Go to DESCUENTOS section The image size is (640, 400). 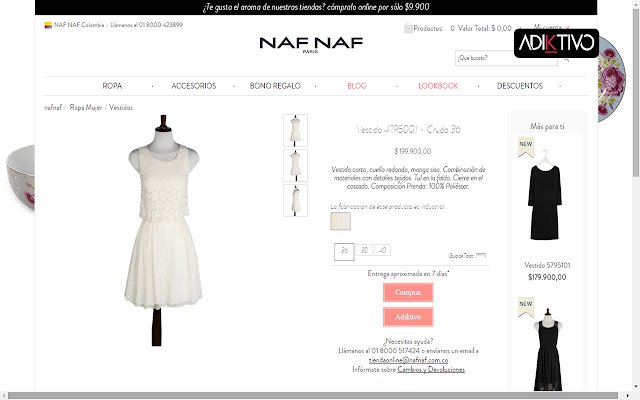pos(520,86)
